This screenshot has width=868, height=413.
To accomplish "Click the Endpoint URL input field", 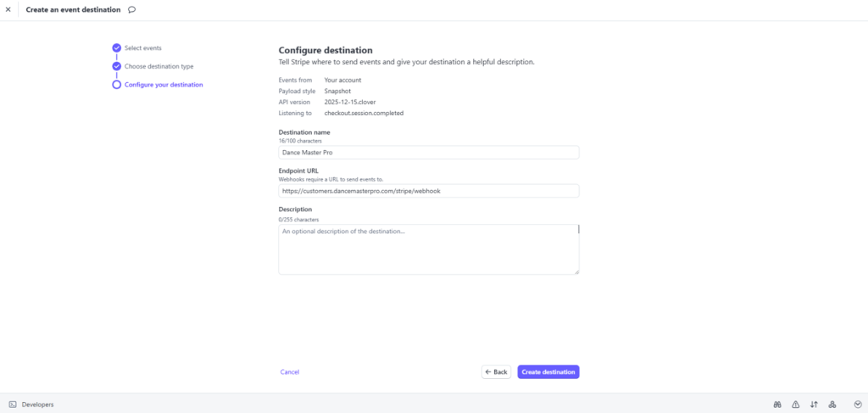I will [x=428, y=191].
